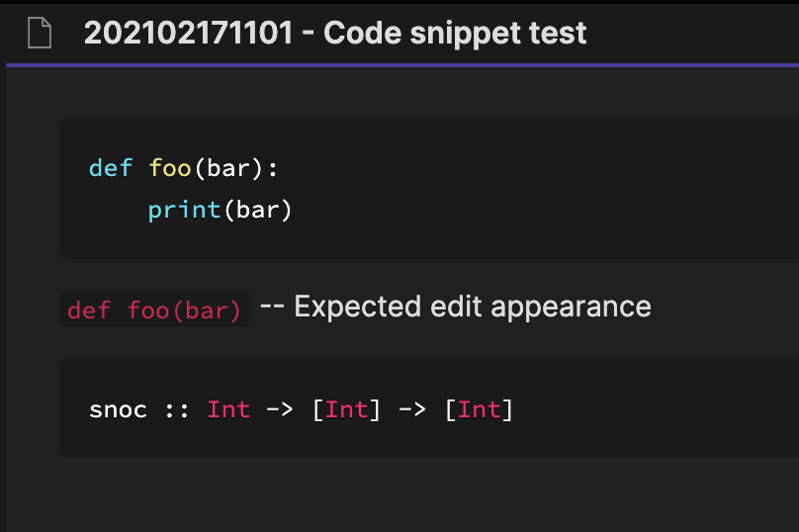The height and width of the screenshot is (532, 799).
Task: Click the "print" call in the Python code
Action: coord(184,210)
